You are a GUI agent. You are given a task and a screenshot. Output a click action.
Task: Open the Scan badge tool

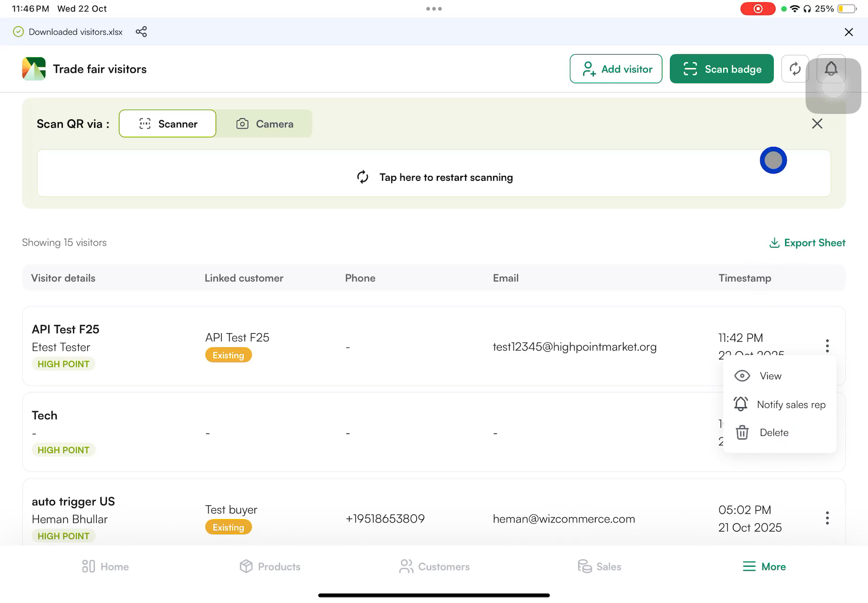tap(722, 69)
